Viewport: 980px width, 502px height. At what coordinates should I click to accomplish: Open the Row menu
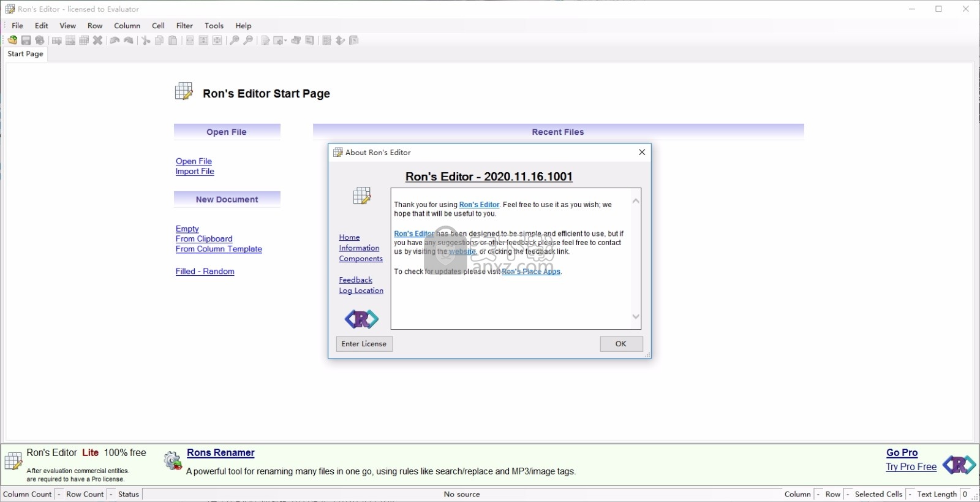(x=95, y=26)
